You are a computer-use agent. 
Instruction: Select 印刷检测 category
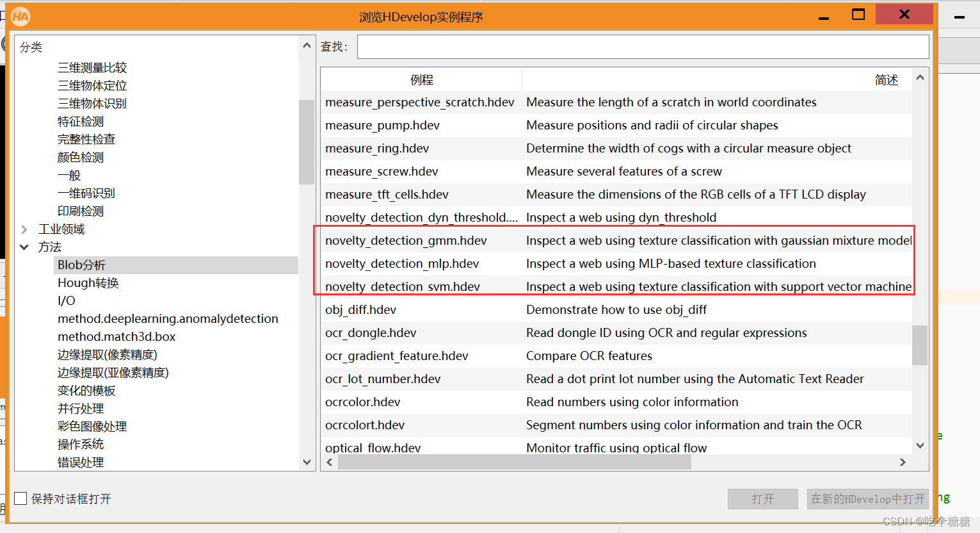[x=81, y=211]
